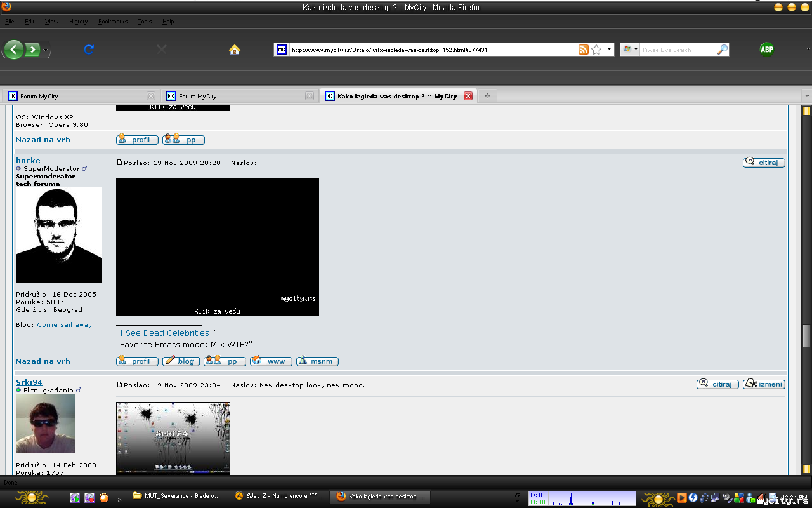Launch the second quick-launch globe icon
Viewport: 812px width, 508px height.
click(x=89, y=498)
